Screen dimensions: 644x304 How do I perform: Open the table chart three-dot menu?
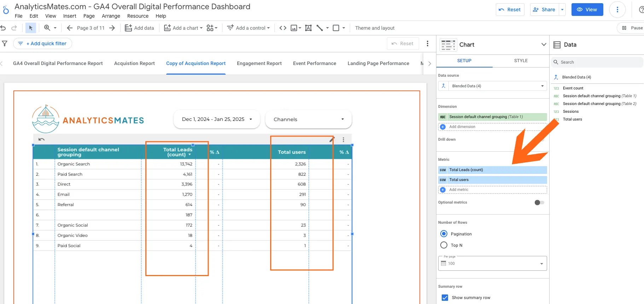click(x=343, y=140)
